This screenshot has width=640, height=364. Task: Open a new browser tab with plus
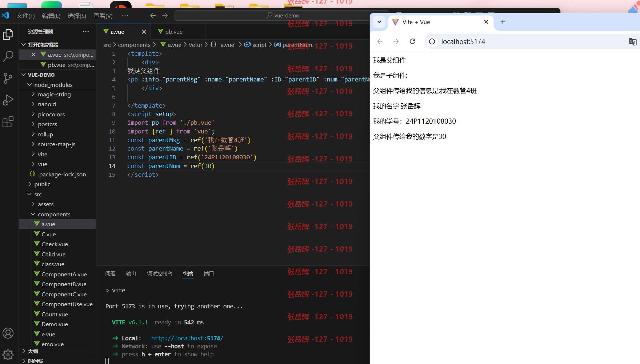coord(503,22)
